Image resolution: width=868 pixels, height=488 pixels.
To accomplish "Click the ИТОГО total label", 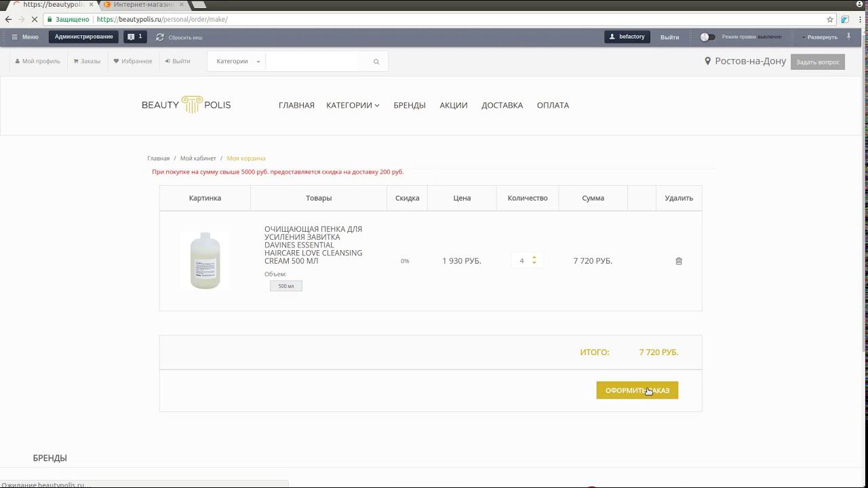I will pos(595,352).
